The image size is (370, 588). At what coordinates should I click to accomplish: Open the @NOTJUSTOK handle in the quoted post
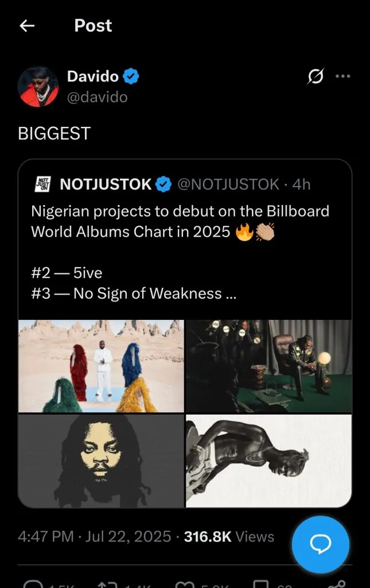pyautogui.click(x=229, y=184)
